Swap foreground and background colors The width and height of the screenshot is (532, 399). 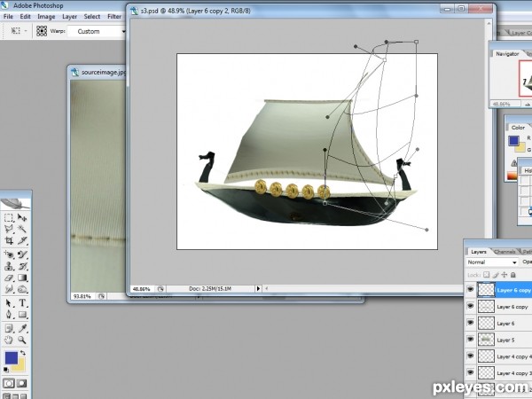(23, 353)
